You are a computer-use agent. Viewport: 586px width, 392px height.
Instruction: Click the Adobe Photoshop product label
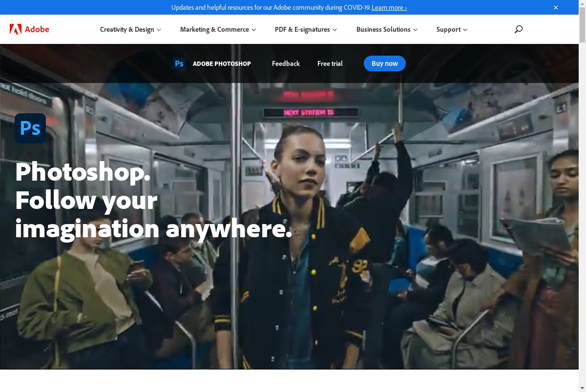tap(222, 63)
